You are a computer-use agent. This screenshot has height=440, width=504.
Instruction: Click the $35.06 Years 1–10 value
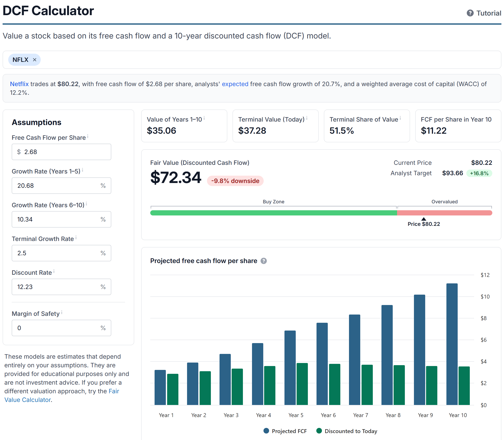point(162,131)
